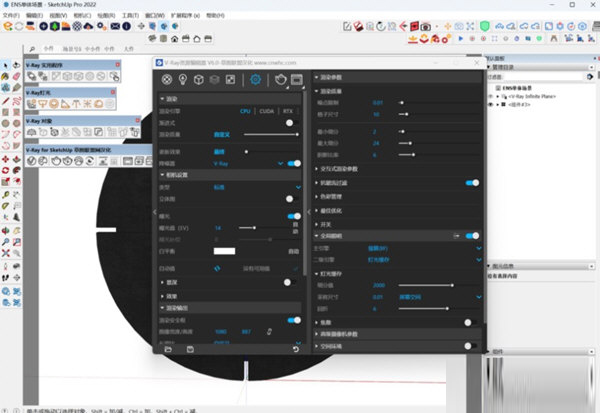Open the Textures checker icon
This screenshot has height=413, width=600.
tap(230, 79)
